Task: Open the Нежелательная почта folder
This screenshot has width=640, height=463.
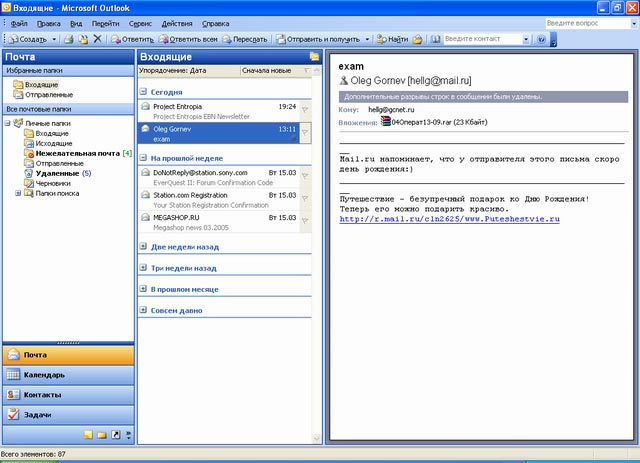Action: (x=78, y=154)
